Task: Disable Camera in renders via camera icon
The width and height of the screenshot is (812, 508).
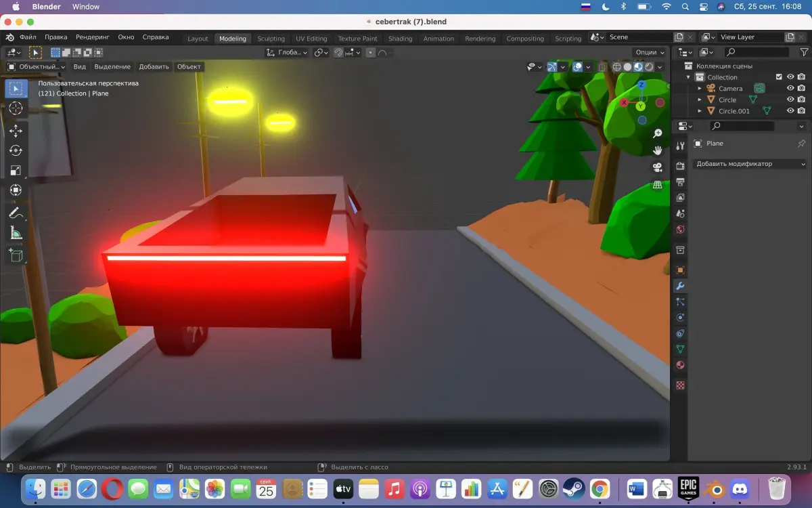Action: 801,88
